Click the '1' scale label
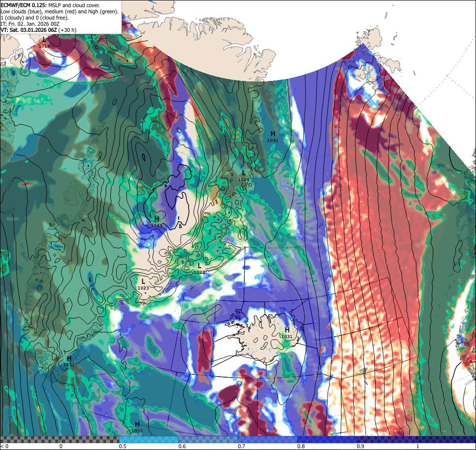Image resolution: width=476 pixels, height=450 pixels. click(418, 446)
